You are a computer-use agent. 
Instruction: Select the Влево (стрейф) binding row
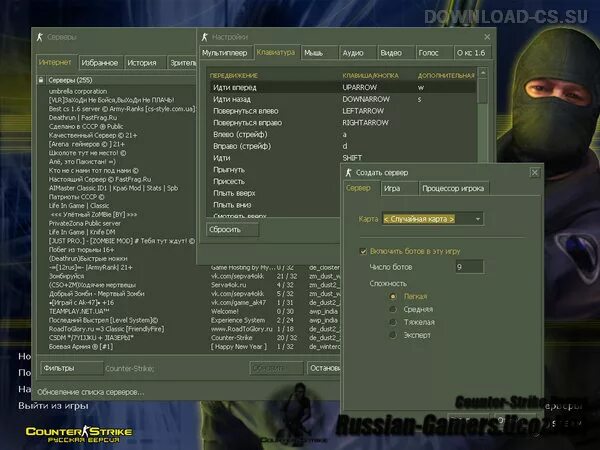pyautogui.click(x=343, y=134)
